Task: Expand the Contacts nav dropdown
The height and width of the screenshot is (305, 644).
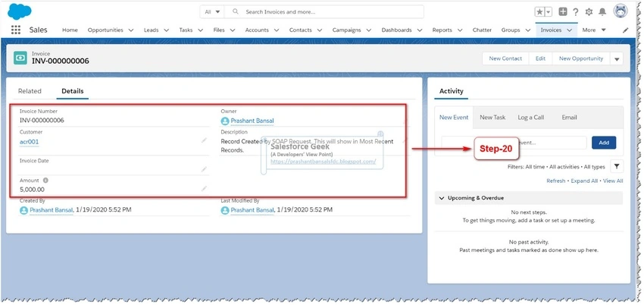Action: (x=320, y=30)
